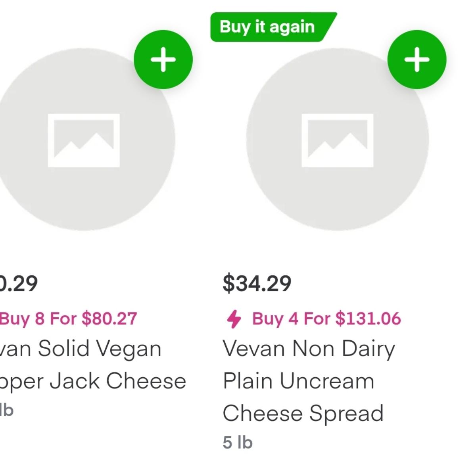Screen dimensions: 476x476
Task: Open Vevan Non Dairy product title
Action: pyautogui.click(x=309, y=349)
